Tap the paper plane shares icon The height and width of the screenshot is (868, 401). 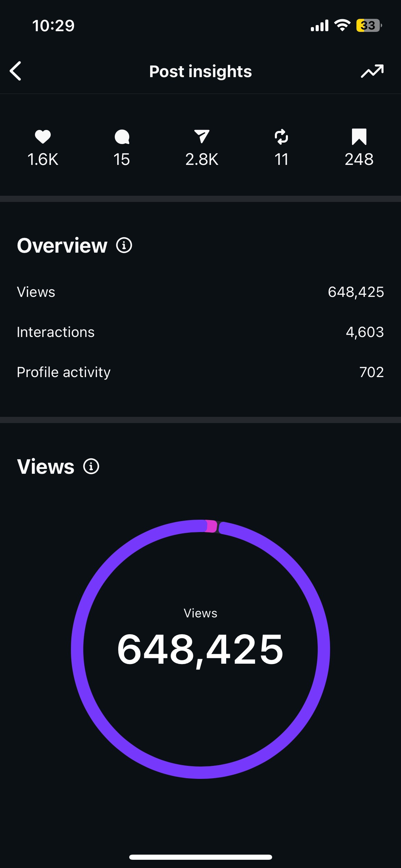[202, 136]
